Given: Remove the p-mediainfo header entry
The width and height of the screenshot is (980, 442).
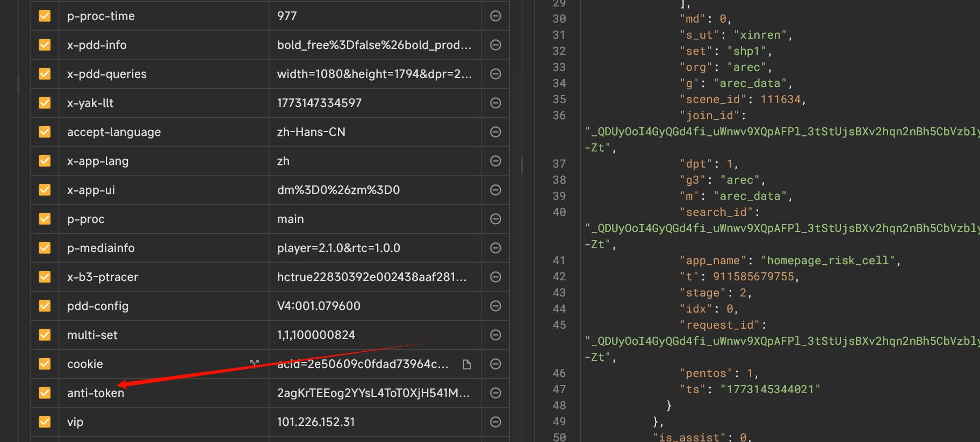Looking at the screenshot, I should [495, 248].
